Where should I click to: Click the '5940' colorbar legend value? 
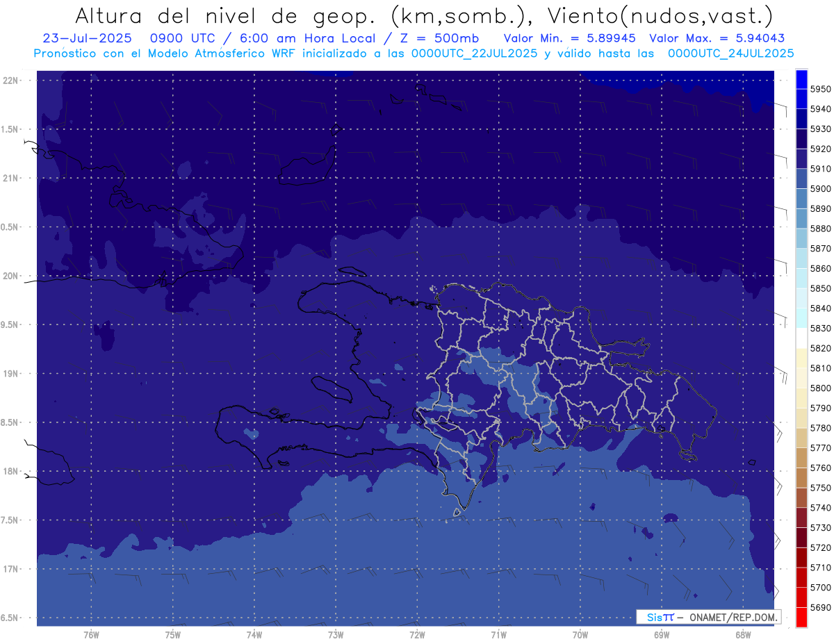click(820, 109)
